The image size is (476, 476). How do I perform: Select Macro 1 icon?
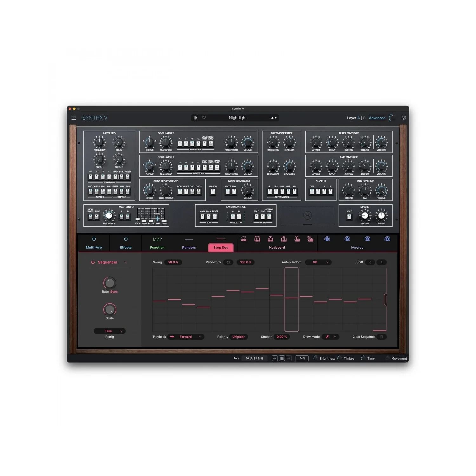(x=327, y=239)
